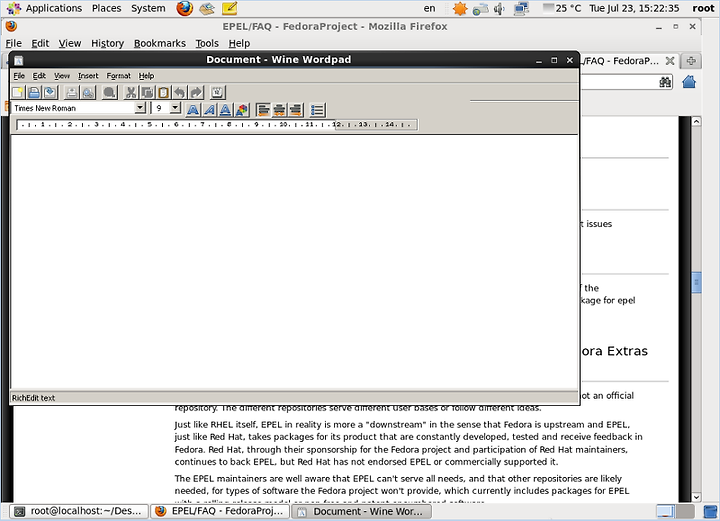The height and width of the screenshot is (521, 720).
Task: Click Firefox page scrollbar up arrow
Action: (696, 122)
